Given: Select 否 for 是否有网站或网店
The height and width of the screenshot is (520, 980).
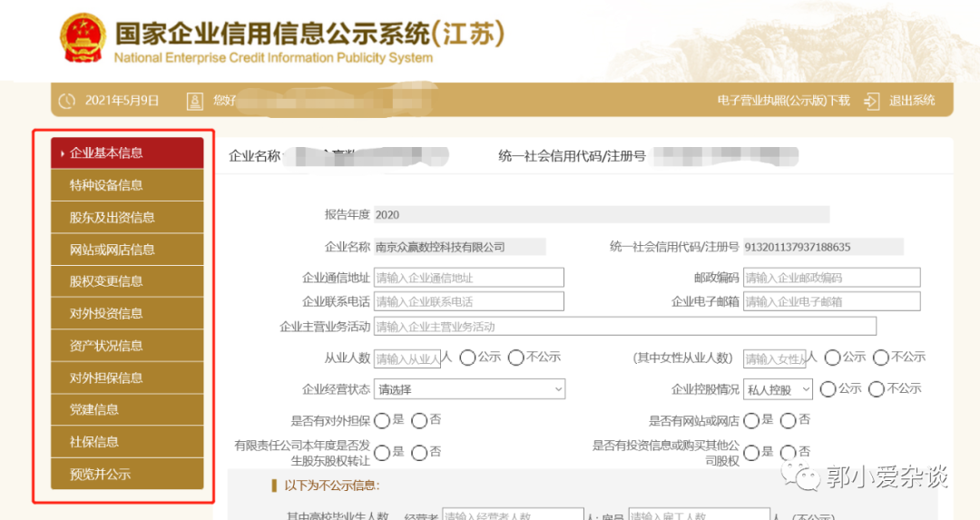Looking at the screenshot, I should [789, 420].
